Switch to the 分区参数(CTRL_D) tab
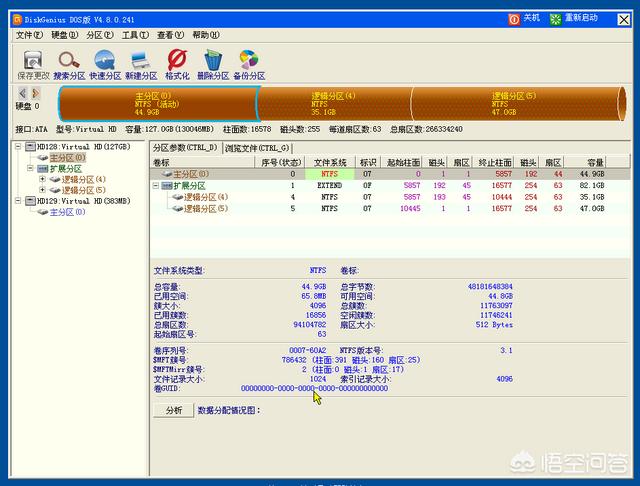The width and height of the screenshot is (640, 486). pos(185,148)
